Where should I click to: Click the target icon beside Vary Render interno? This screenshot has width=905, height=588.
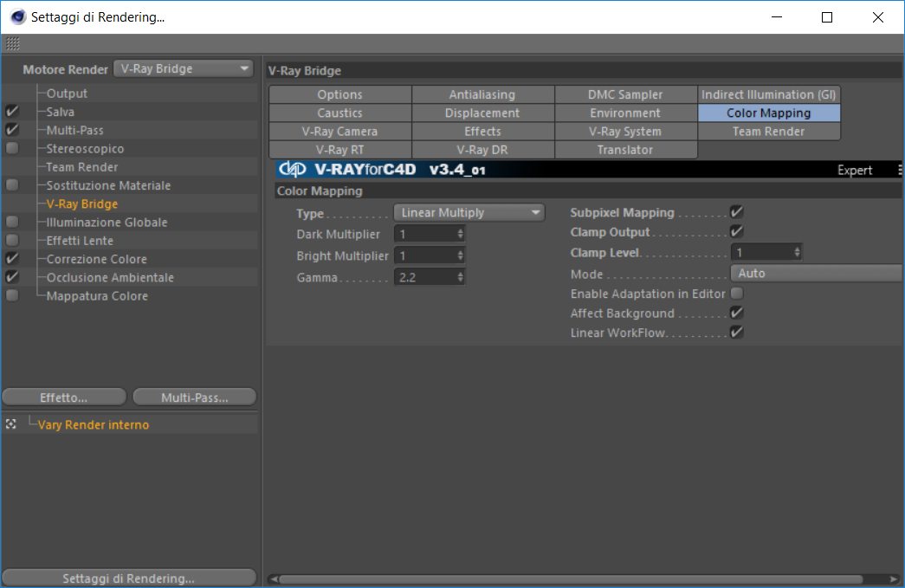11,424
